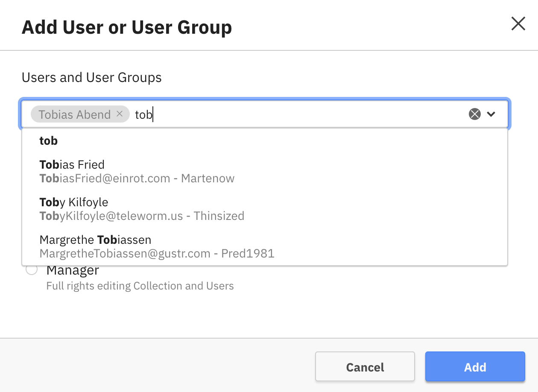Add Margrethe Tobiassen from the results
Image resolution: width=538 pixels, height=392 pixels.
click(95, 240)
